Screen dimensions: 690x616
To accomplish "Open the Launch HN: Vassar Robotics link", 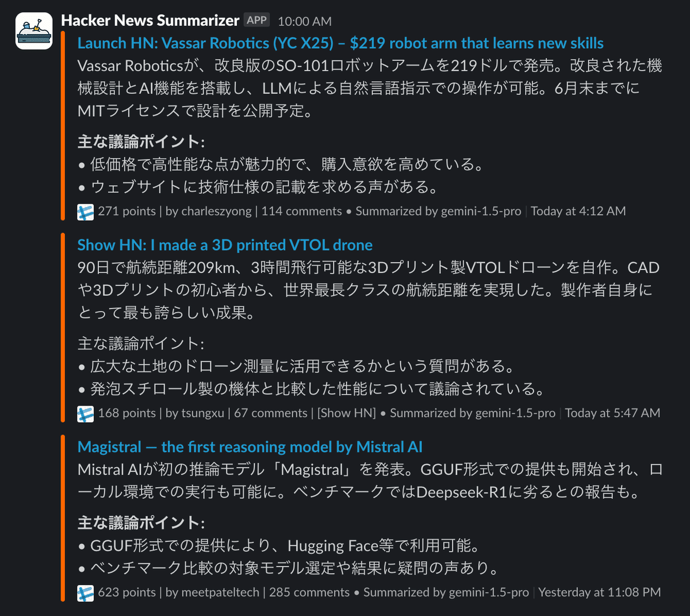I will click(340, 43).
